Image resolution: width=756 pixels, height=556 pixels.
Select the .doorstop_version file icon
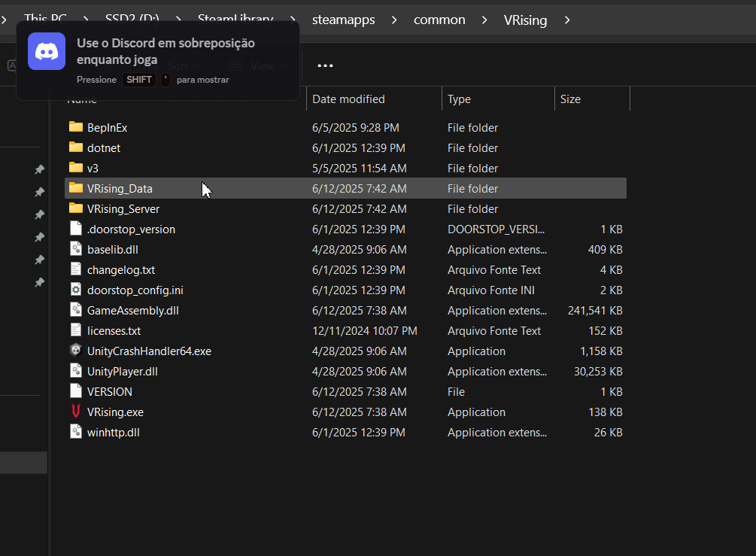(x=76, y=229)
